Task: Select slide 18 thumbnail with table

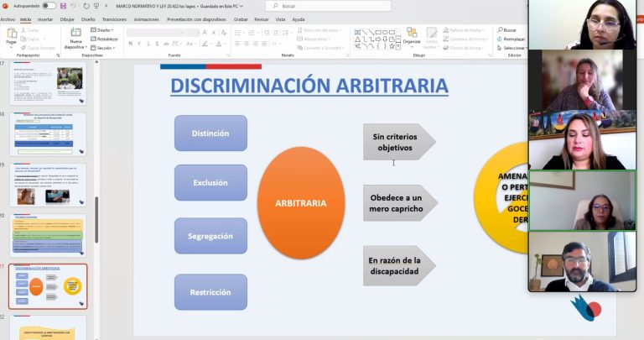Action: tap(48, 134)
